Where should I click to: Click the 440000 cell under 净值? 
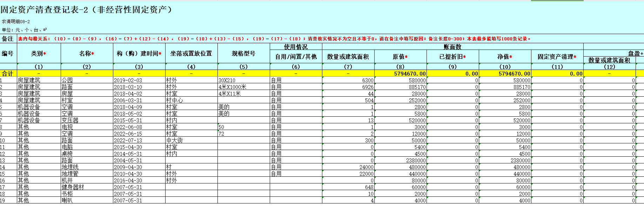click(505, 174)
